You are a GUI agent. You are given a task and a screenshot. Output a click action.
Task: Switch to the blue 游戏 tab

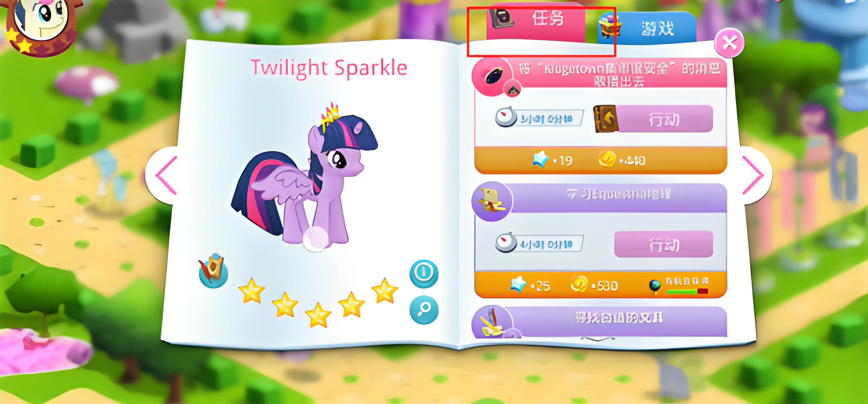click(x=647, y=28)
